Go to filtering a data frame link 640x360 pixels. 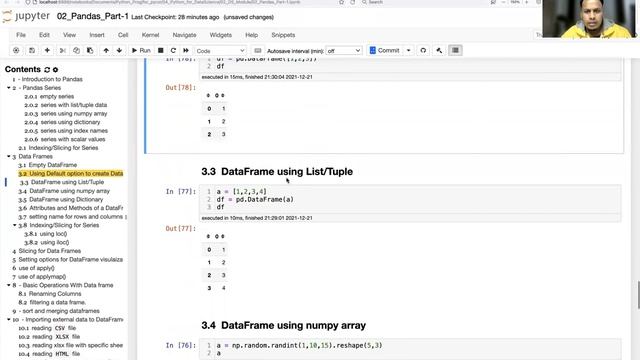(58, 302)
